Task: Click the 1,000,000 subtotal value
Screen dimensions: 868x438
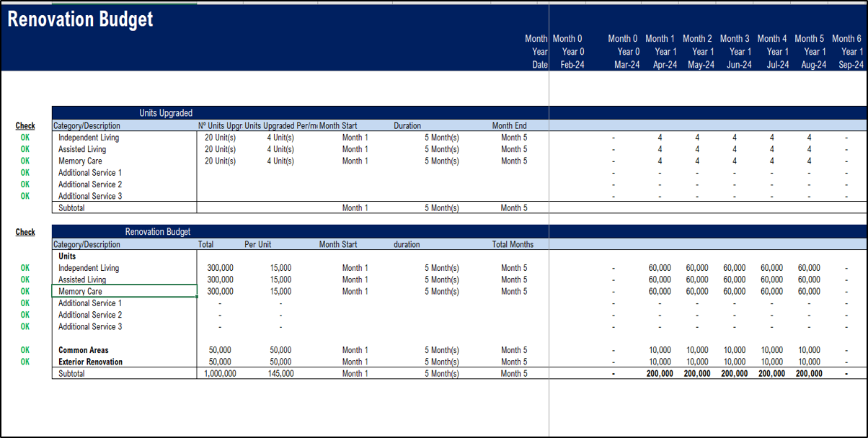Action: click(220, 374)
